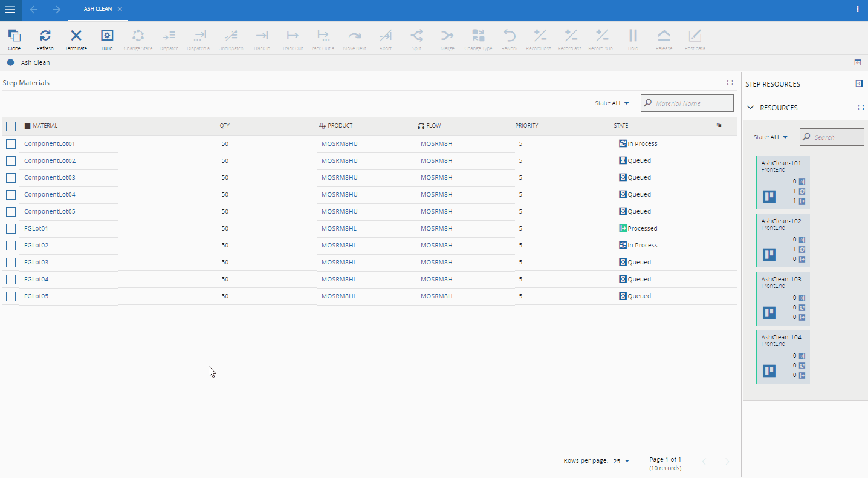Sort table by Priority column header
Image resolution: width=868 pixels, height=478 pixels.
[x=526, y=126]
